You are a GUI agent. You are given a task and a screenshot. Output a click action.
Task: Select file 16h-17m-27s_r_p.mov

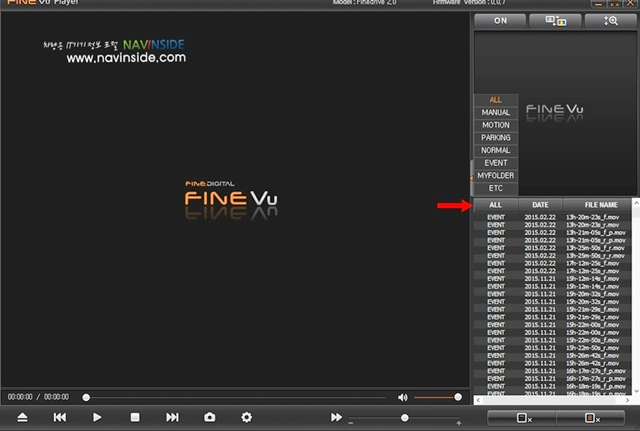[x=553, y=379]
